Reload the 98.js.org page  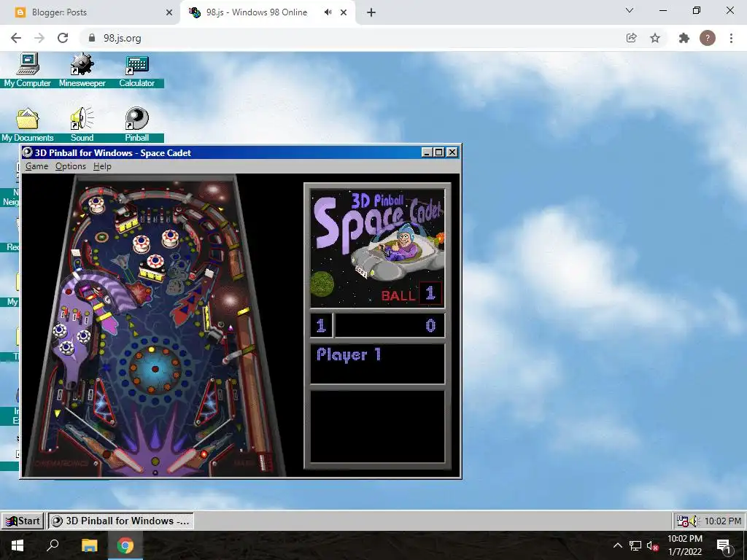(63, 38)
